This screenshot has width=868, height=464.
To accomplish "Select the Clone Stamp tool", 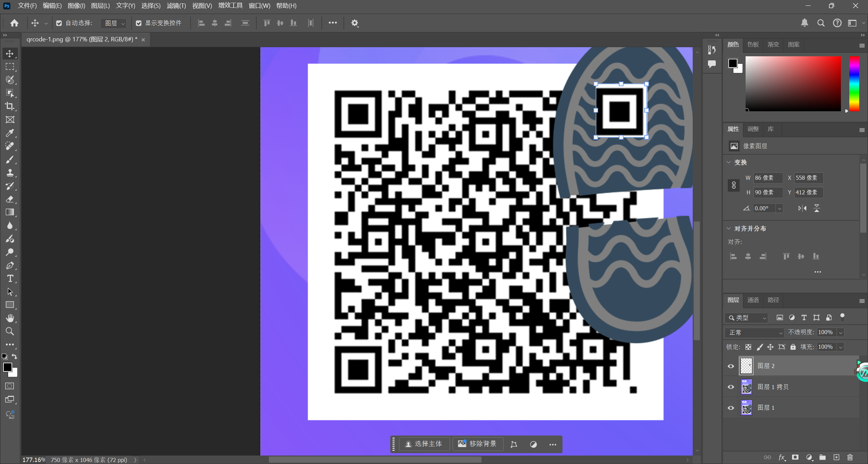I will click(x=10, y=173).
